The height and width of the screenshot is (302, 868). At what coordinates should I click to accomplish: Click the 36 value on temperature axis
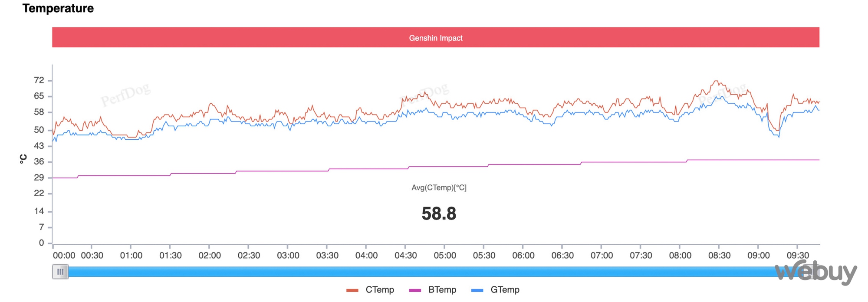click(39, 162)
